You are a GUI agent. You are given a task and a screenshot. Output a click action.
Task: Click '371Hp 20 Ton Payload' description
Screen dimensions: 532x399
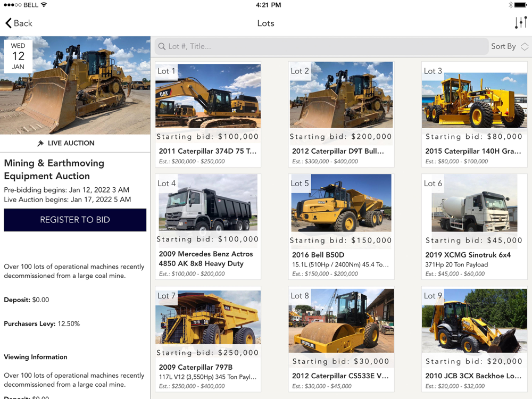tap(456, 264)
